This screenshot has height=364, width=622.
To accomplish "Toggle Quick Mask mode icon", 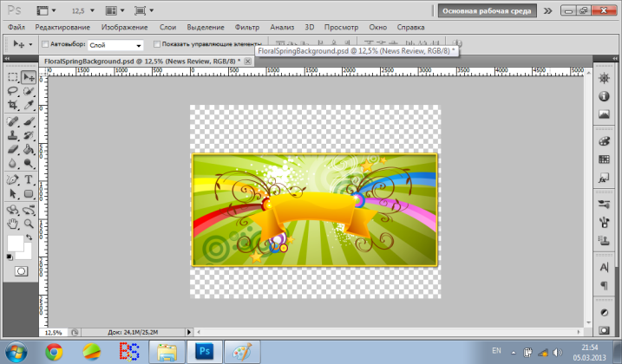I will (x=20, y=271).
